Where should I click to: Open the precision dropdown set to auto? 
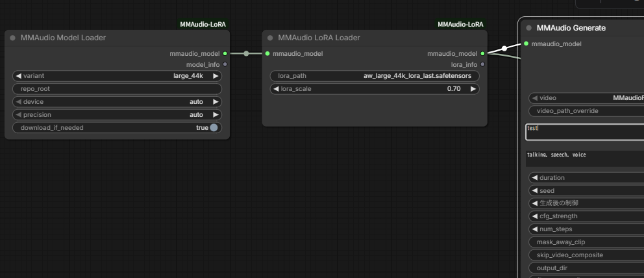coord(117,115)
